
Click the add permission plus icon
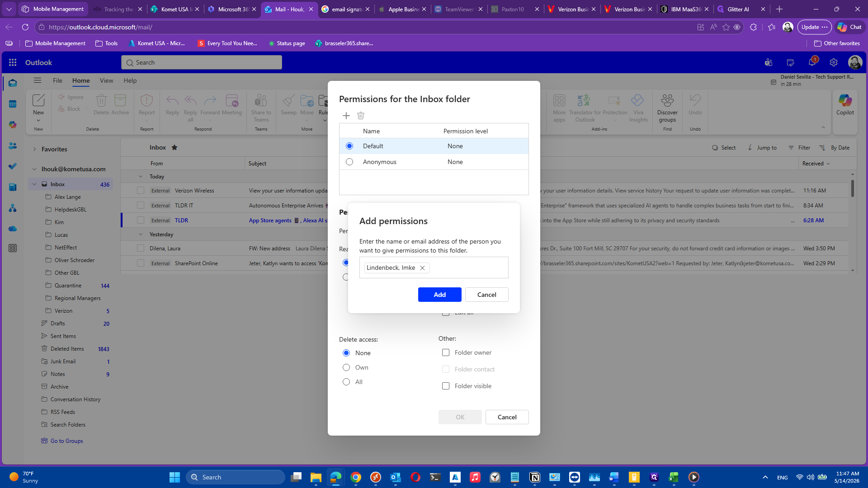346,116
